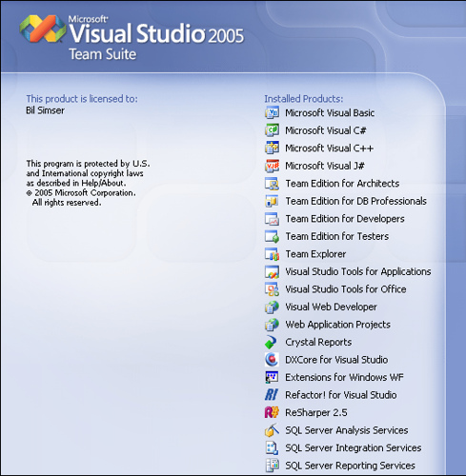Select the 'Microsoft Visual Basic' text

click(330, 112)
